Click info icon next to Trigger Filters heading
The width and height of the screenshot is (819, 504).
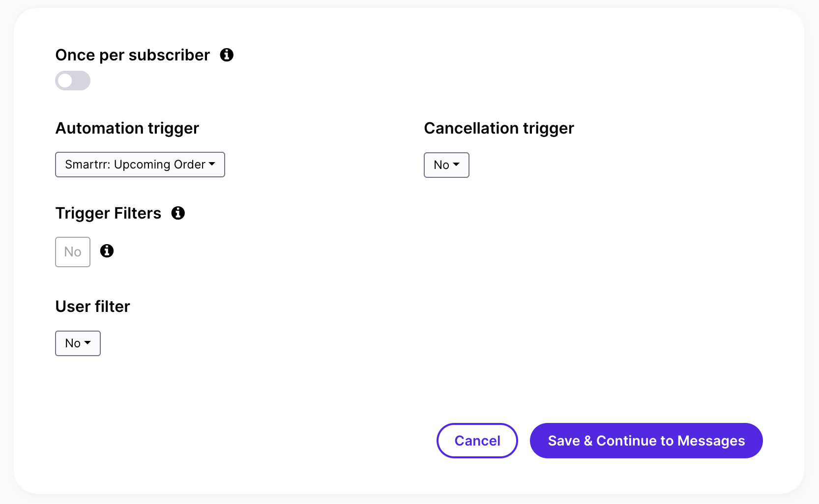178,213
